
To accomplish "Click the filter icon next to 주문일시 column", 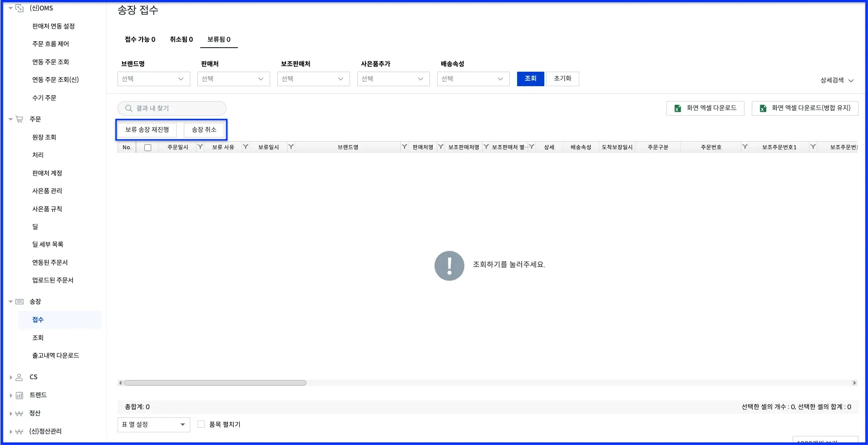I will [200, 147].
